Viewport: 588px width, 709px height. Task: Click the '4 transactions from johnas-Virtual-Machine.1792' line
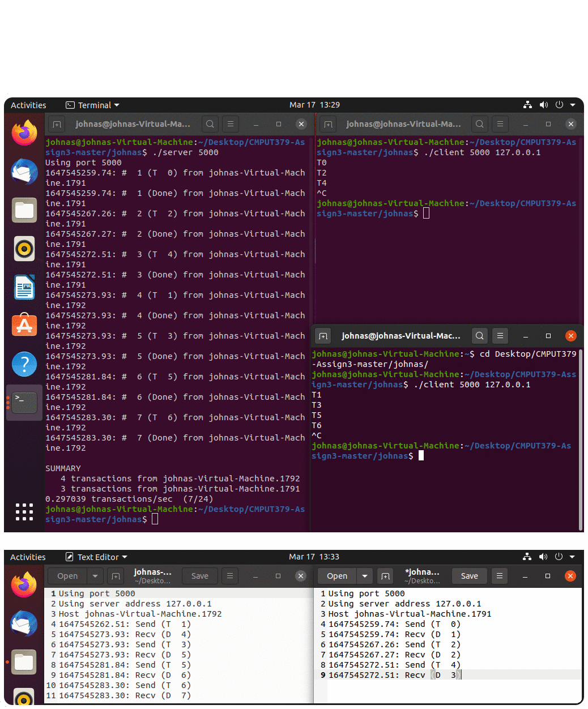(x=180, y=479)
